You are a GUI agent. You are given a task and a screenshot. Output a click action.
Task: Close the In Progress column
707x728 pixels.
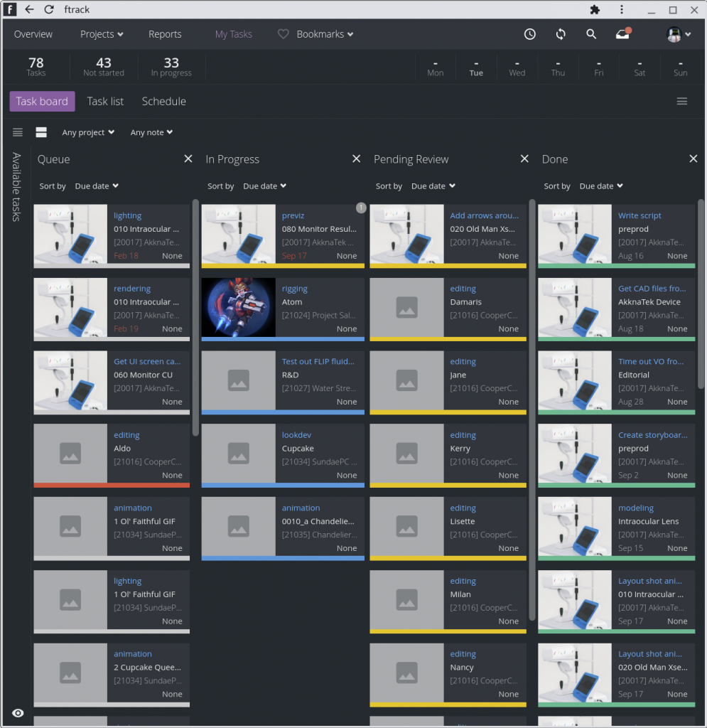click(356, 159)
